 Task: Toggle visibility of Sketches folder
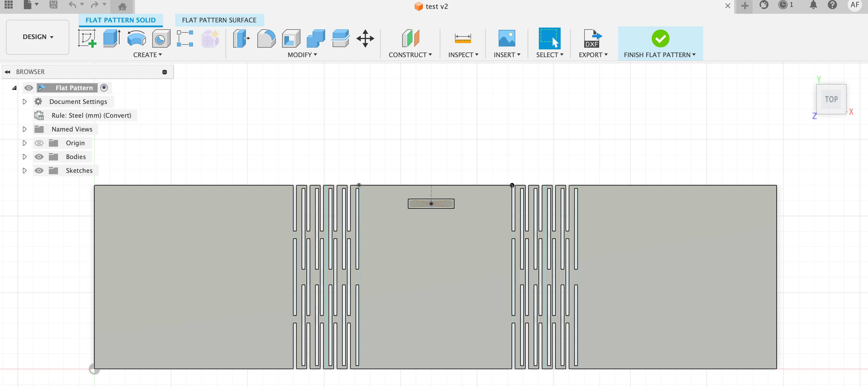coord(38,171)
